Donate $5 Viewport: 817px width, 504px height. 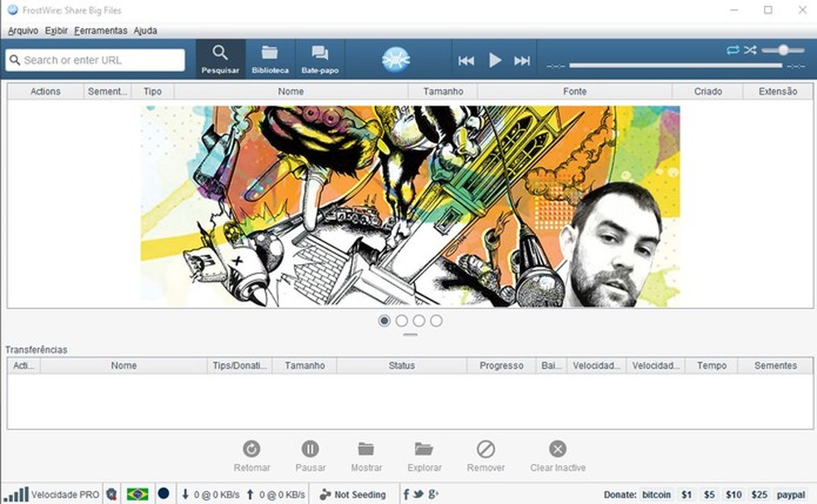click(x=709, y=495)
